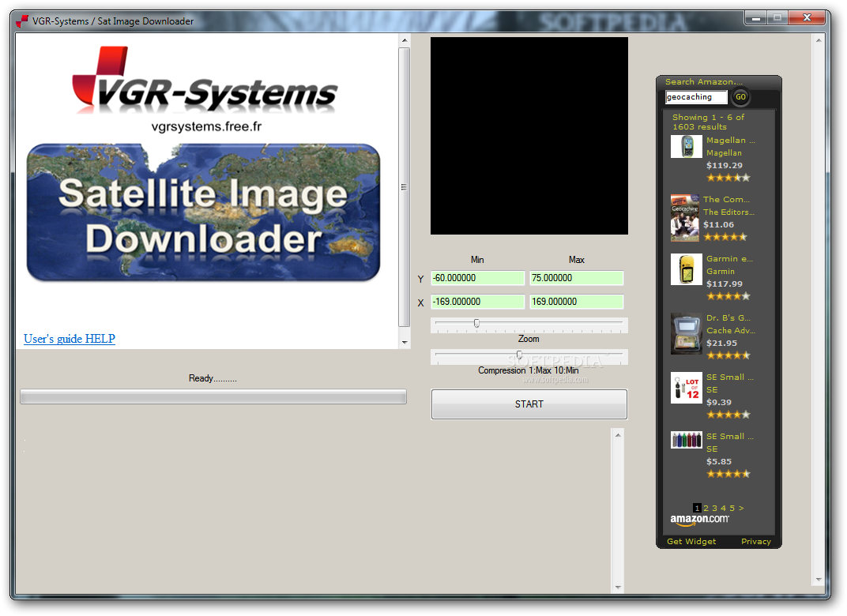Click the next page > arrow
This screenshot has width=847, height=616.
[x=741, y=508]
